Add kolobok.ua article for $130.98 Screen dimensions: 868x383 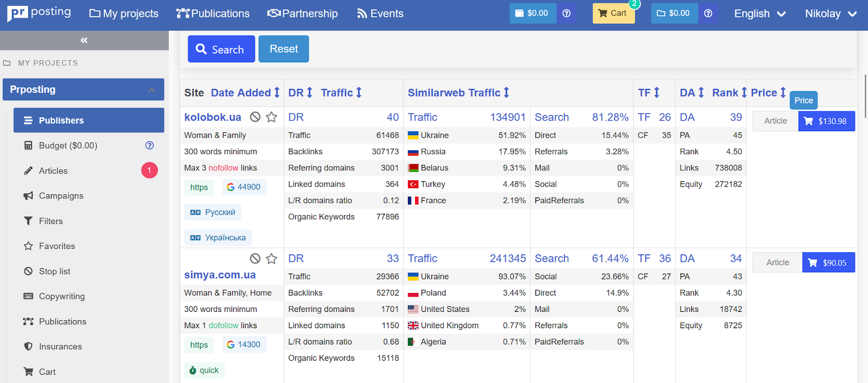827,121
